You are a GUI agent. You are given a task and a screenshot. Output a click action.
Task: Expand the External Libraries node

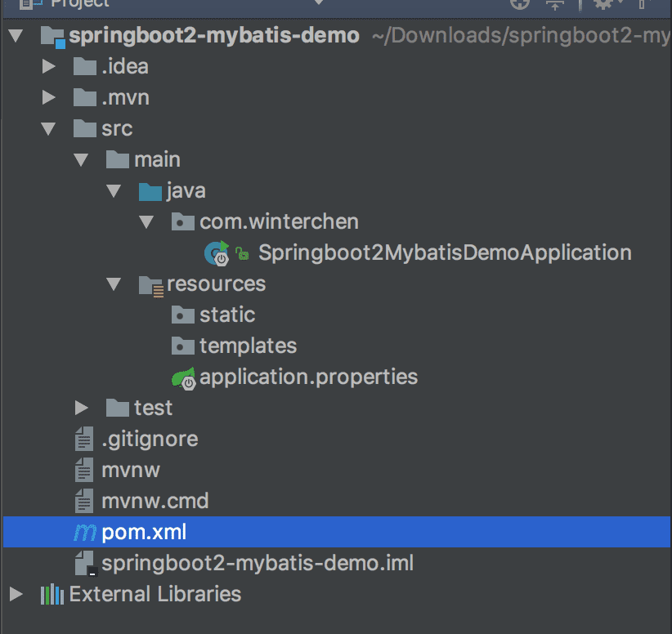[16, 594]
